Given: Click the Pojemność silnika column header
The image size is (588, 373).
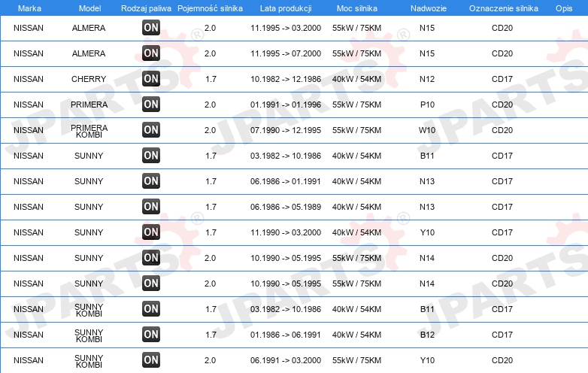Looking at the screenshot, I should coord(210,8).
